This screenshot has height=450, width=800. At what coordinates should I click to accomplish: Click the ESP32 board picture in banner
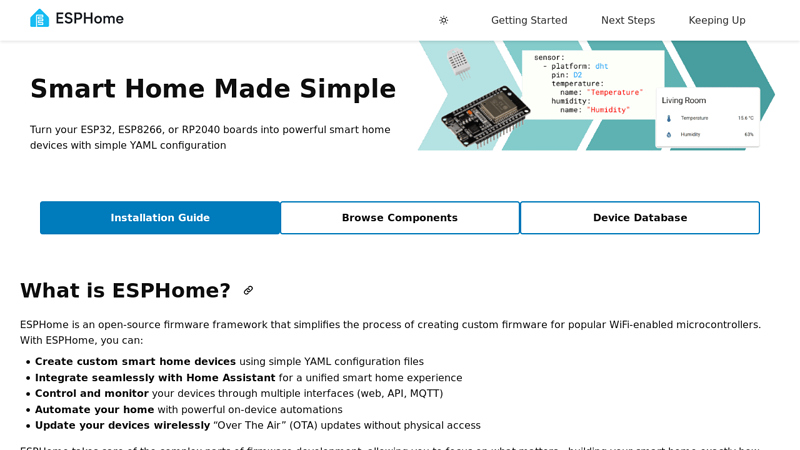point(485,117)
